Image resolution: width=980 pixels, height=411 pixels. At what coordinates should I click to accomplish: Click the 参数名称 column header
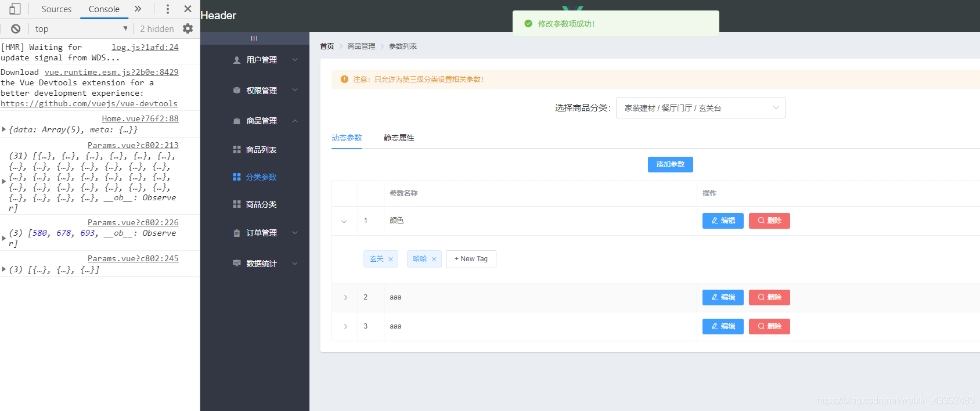pos(403,193)
